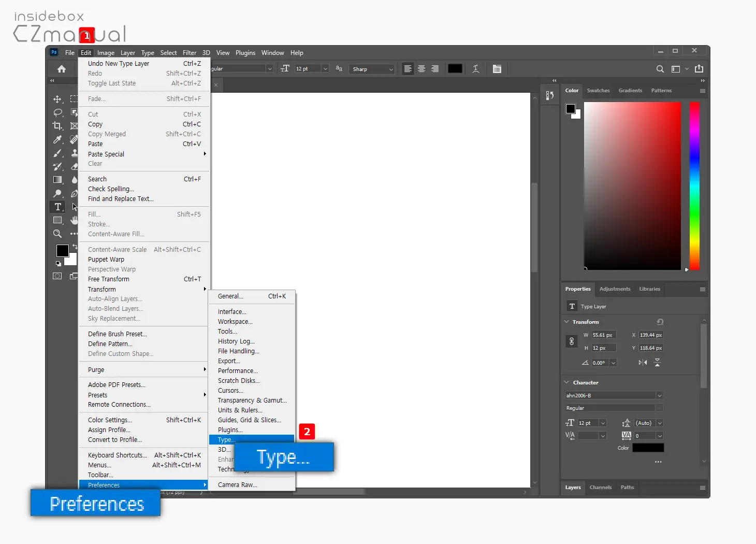Collapse the Transform section
This screenshot has width=756, height=544.
[x=566, y=322]
